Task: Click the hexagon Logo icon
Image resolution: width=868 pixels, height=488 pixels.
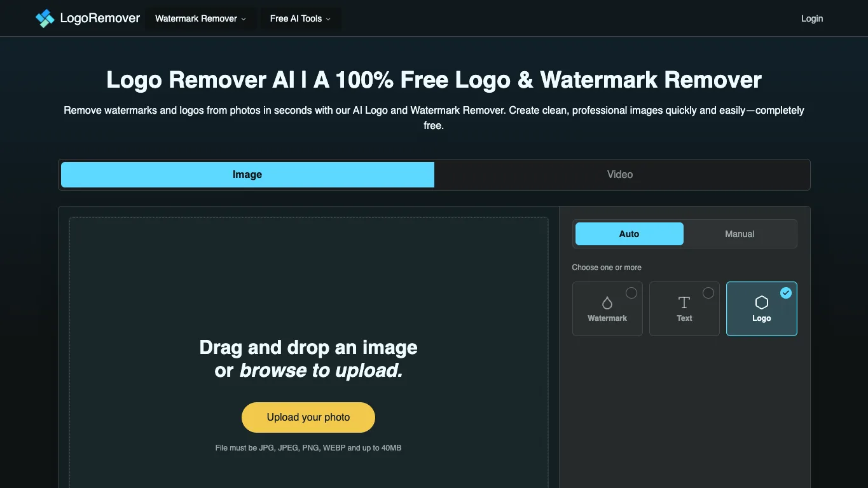Action: (761, 302)
